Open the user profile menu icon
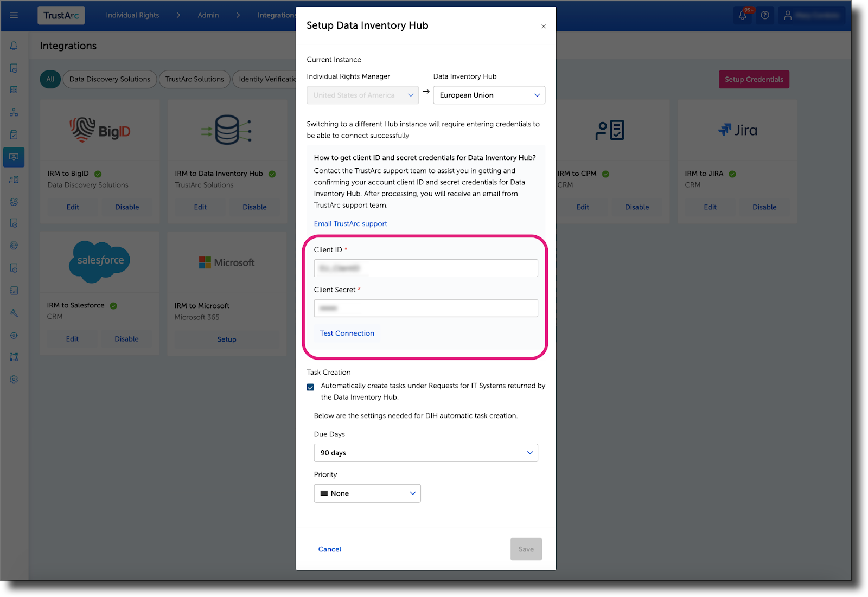868x597 pixels. 788,15
